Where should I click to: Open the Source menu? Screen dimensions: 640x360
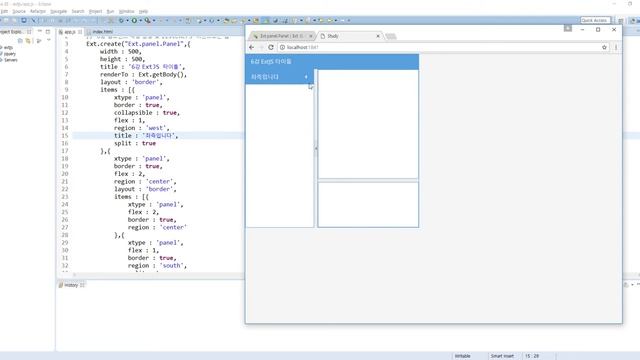click(19, 11)
